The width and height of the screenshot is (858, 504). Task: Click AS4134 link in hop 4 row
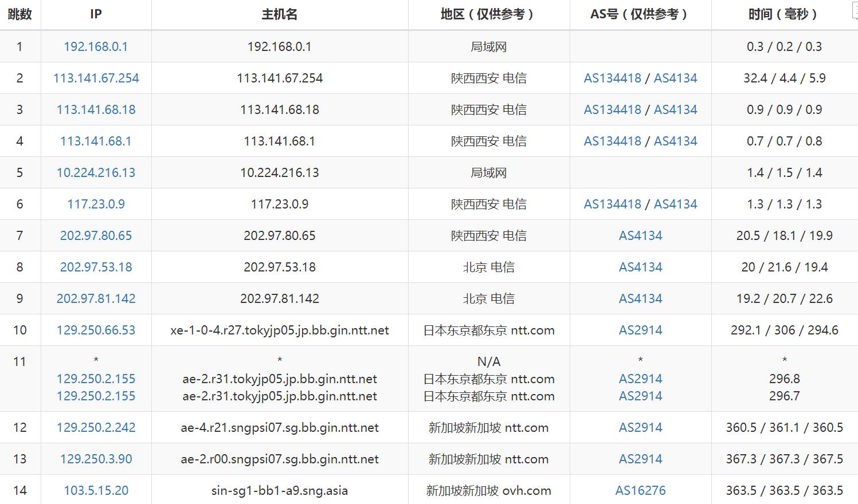675,141
